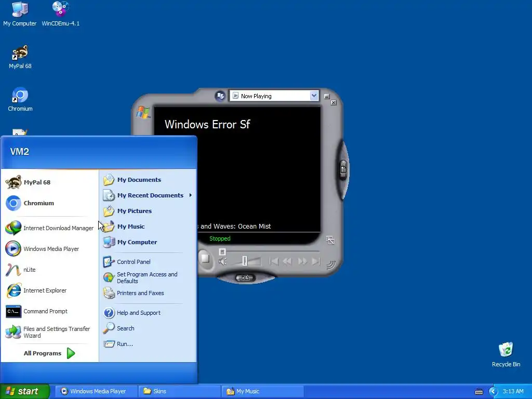Toggle the playlist pane button on the player's side

343,169
